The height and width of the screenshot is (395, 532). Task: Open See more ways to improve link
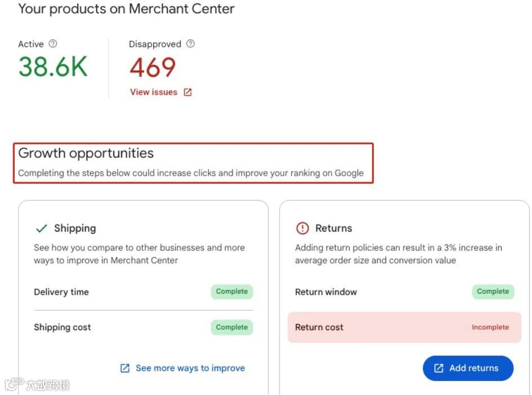(x=190, y=368)
